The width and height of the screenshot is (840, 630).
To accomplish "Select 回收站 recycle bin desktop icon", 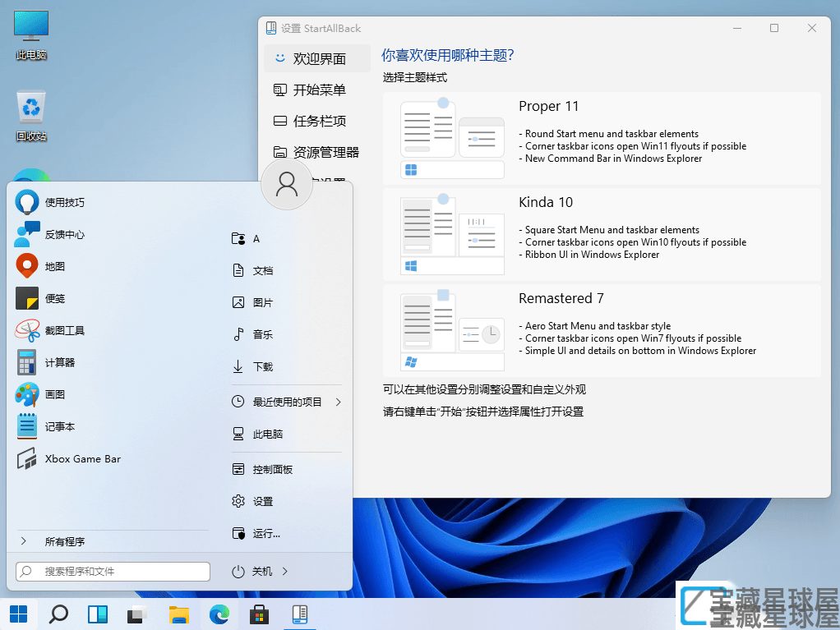I will 31,116.
